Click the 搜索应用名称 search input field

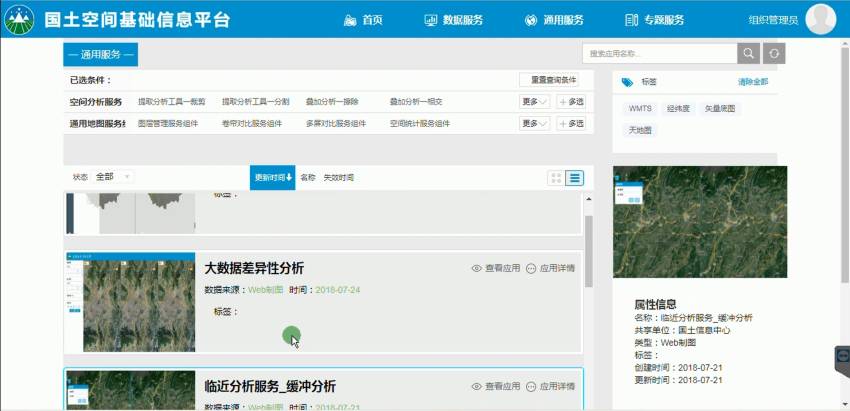tap(659, 54)
